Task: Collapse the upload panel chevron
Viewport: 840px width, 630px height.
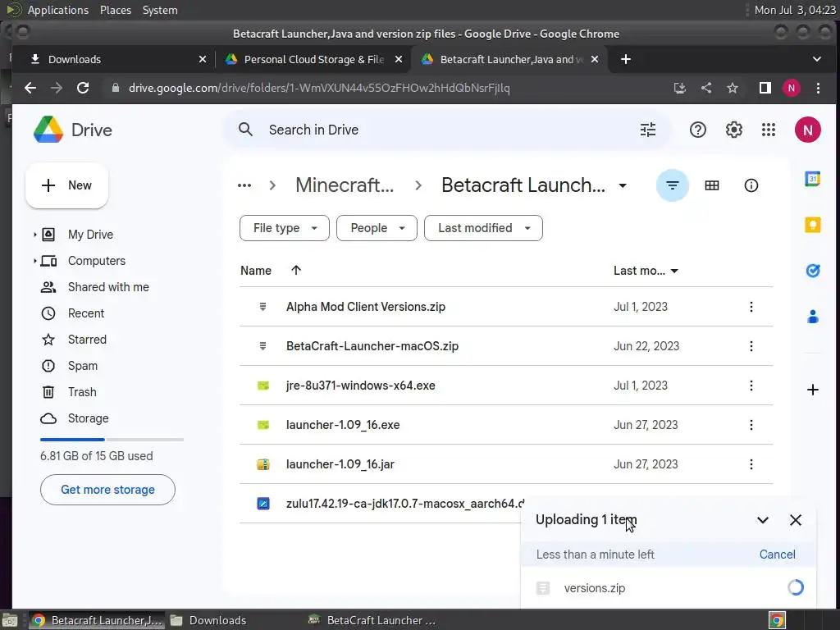Action: pyautogui.click(x=762, y=519)
